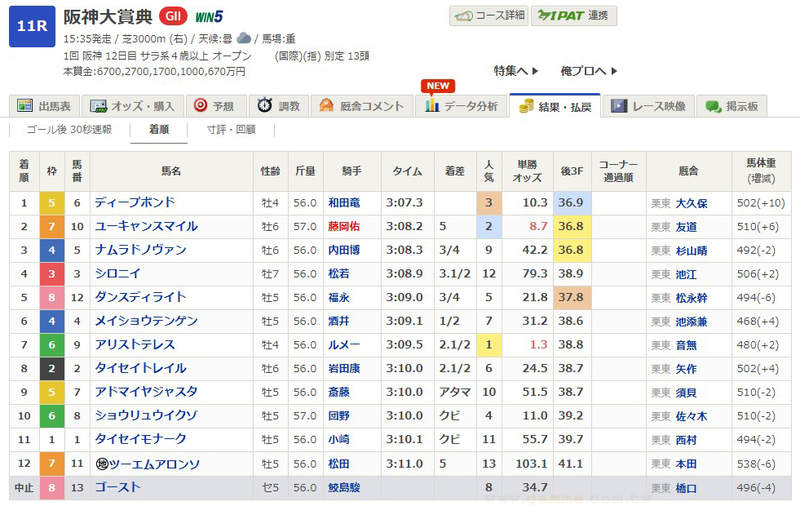Open the 11R race number selector
This screenshot has width=800, height=506.
tap(31, 26)
